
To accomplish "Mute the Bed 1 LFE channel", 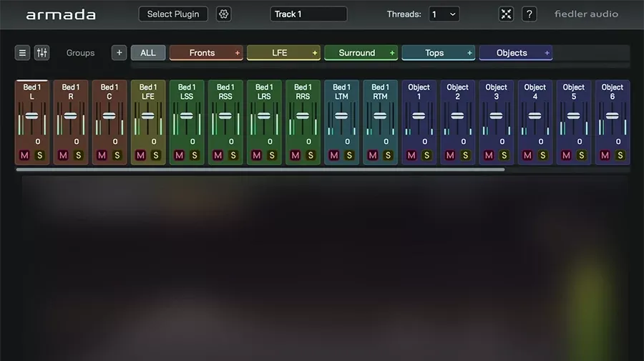I will [x=140, y=155].
